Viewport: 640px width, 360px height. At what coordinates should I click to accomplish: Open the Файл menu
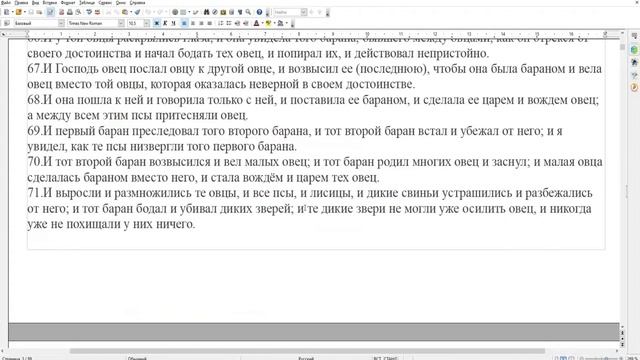pyautogui.click(x=6, y=2)
